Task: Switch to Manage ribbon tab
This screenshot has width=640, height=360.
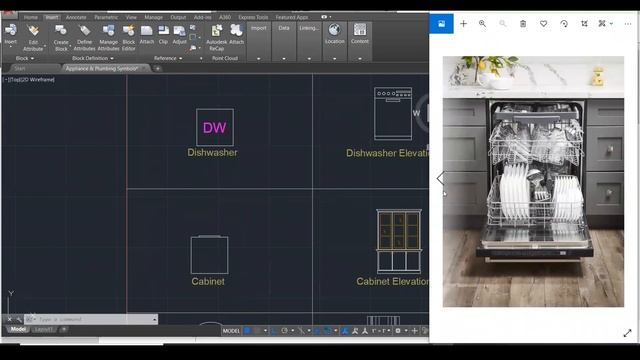Action: [x=153, y=17]
